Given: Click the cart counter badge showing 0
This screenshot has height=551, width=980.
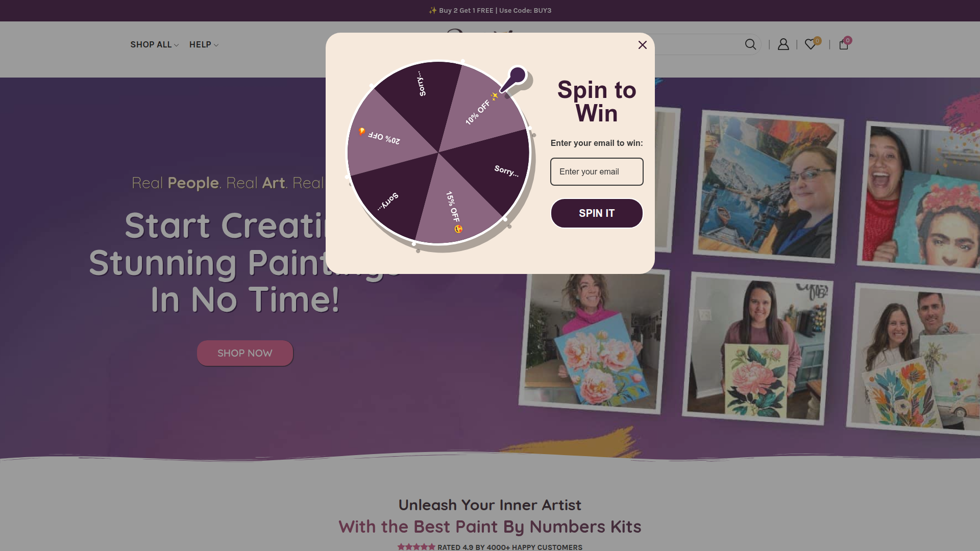Looking at the screenshot, I should point(848,40).
